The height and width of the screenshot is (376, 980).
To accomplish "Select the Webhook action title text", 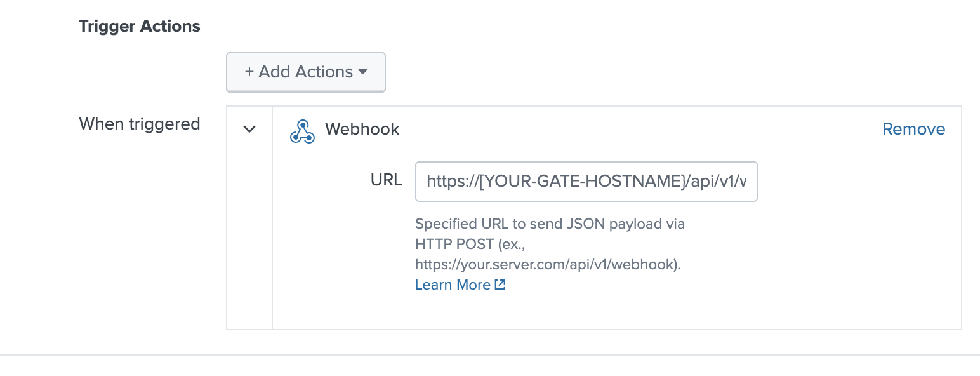I will [x=362, y=129].
